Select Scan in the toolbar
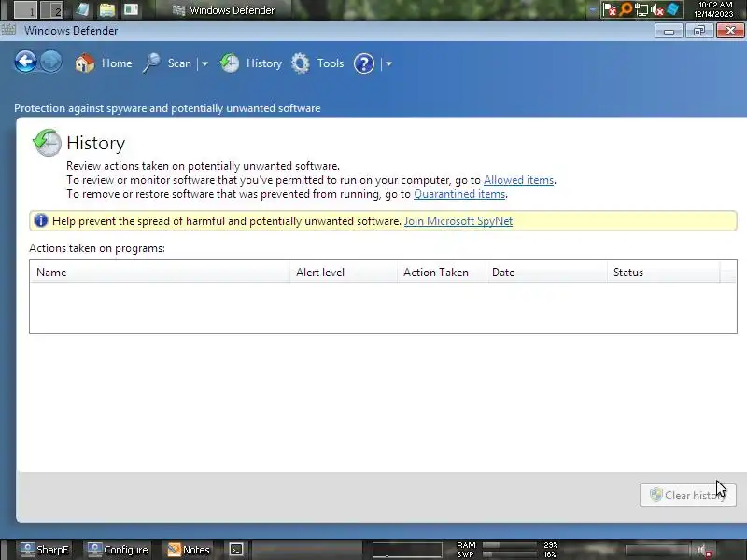This screenshot has width=747, height=560. click(x=179, y=63)
